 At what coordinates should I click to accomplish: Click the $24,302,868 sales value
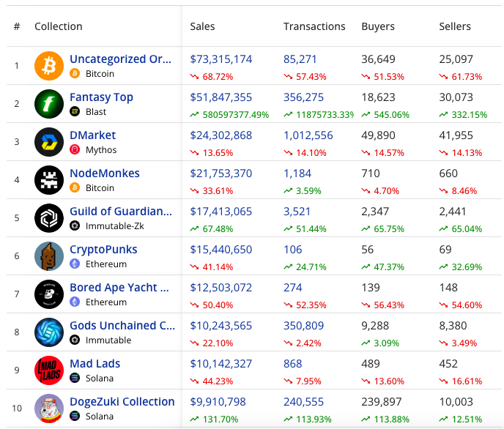(x=220, y=135)
